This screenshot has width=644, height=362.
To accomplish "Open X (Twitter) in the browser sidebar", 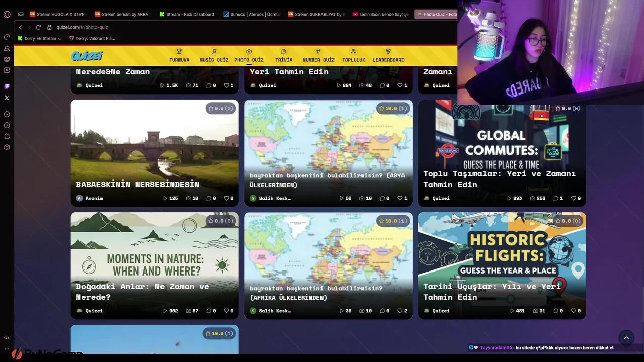I will tap(7, 98).
